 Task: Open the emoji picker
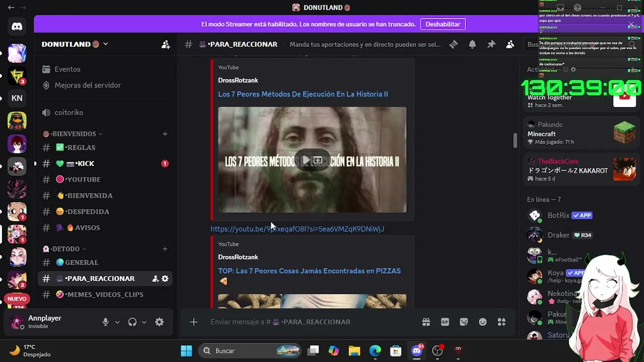tap(483, 322)
